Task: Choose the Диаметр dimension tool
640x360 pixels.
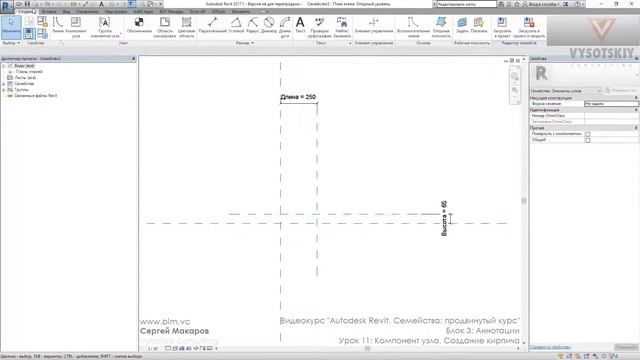Action: (269, 25)
